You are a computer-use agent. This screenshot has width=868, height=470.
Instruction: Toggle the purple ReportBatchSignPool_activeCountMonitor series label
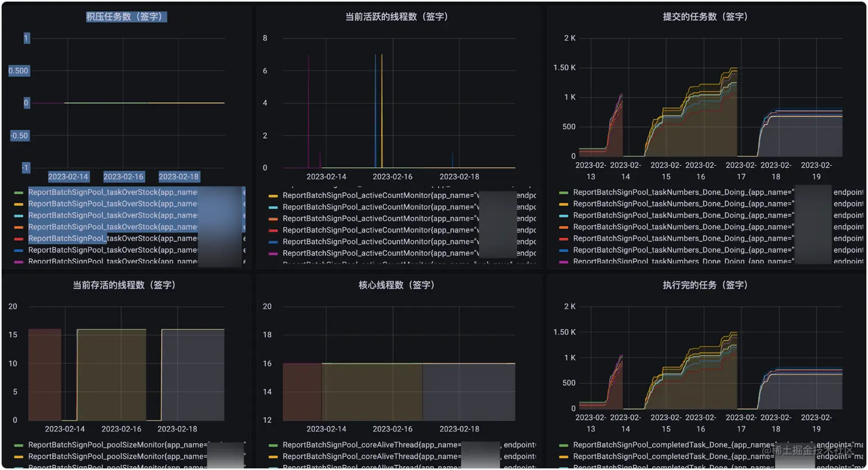tap(381, 253)
